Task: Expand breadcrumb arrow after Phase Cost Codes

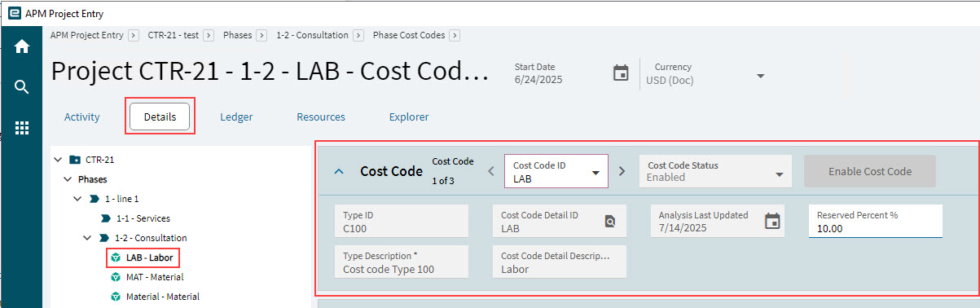Action: 455,35
